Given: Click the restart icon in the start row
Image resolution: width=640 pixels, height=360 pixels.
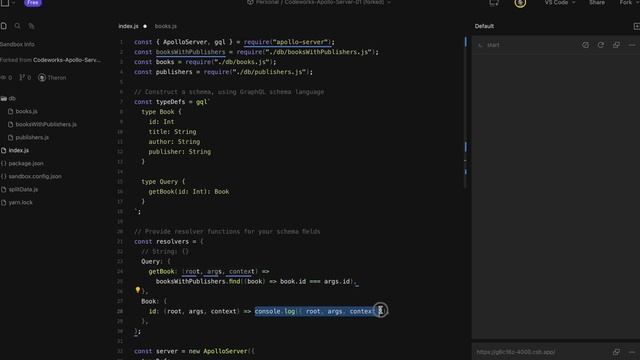Looking at the screenshot, I should 601,45.
